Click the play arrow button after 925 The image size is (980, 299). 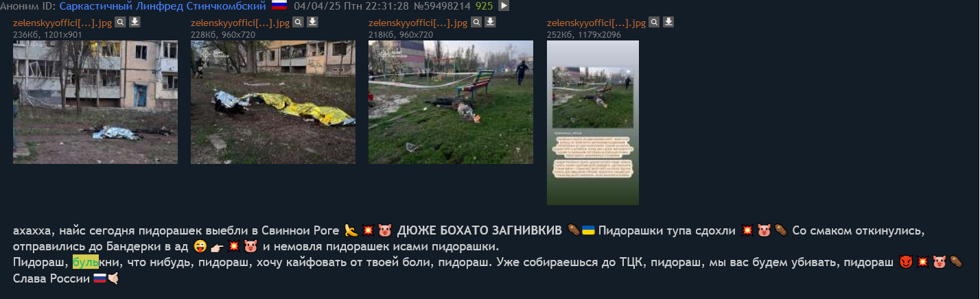[504, 5]
